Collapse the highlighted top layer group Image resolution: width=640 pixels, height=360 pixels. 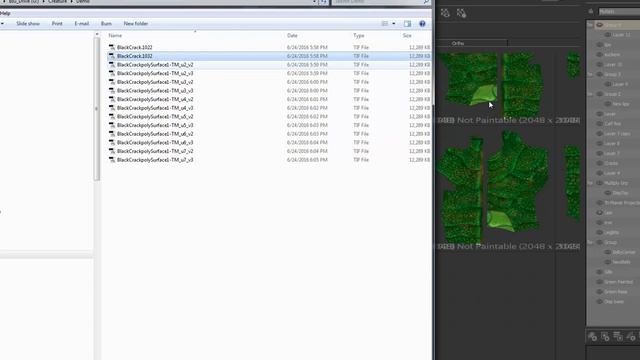click(590, 25)
